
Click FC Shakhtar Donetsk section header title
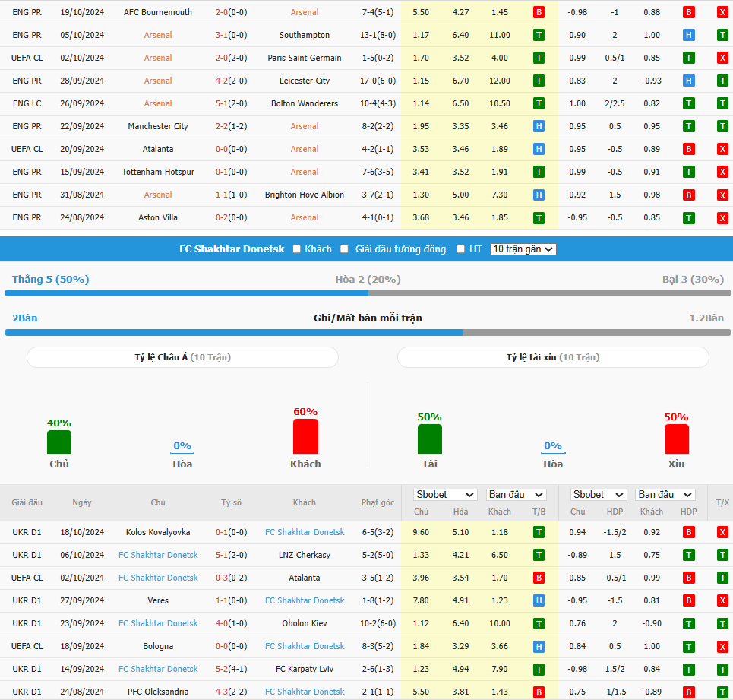click(x=232, y=249)
